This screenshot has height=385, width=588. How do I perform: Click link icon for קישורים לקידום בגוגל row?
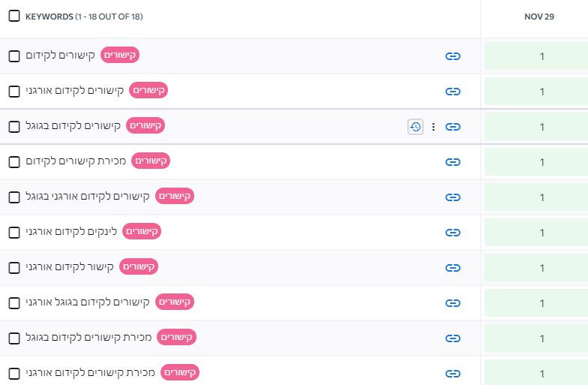(x=453, y=127)
